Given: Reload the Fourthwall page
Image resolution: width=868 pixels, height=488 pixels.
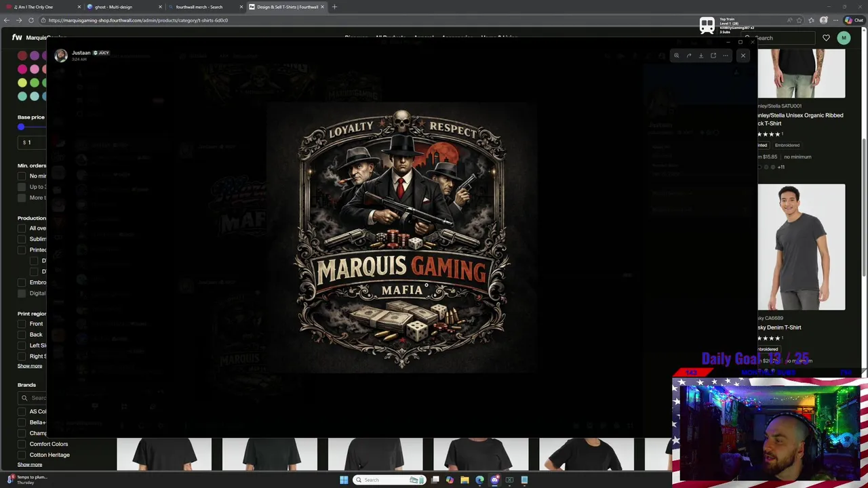Looking at the screenshot, I should pyautogui.click(x=31, y=20).
